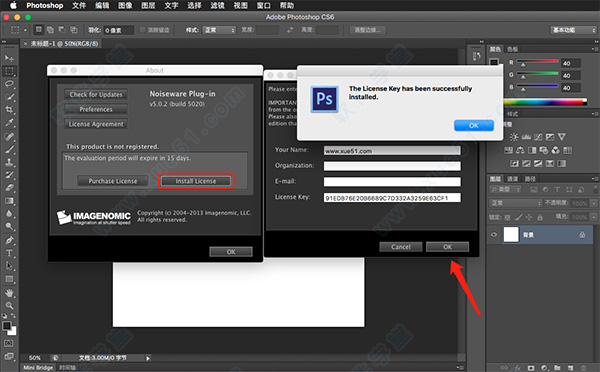Viewport: 600px width, 372px height.
Task: Expand the layer opacity dropdown arrow
Action: (x=594, y=203)
